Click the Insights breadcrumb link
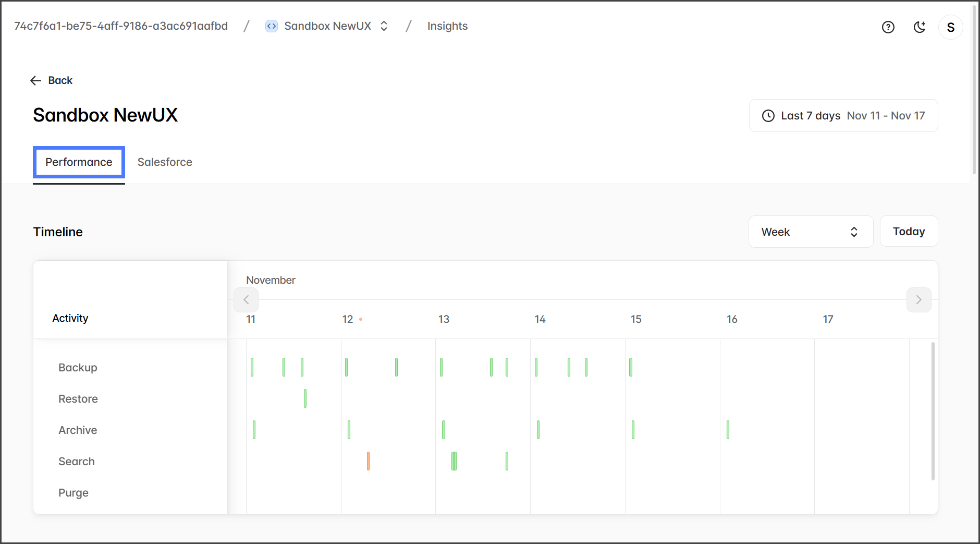This screenshot has width=980, height=544. 447,26
